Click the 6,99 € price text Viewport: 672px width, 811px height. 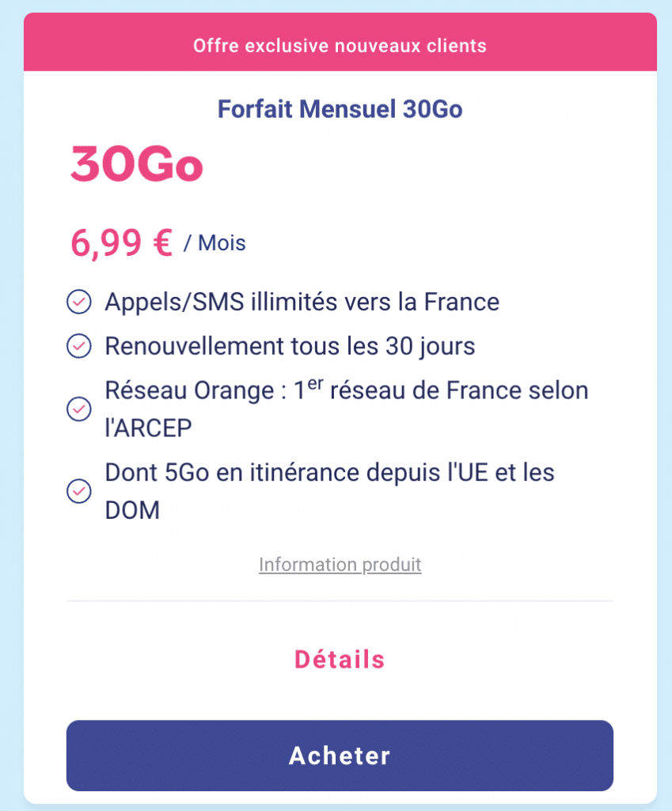coord(121,242)
